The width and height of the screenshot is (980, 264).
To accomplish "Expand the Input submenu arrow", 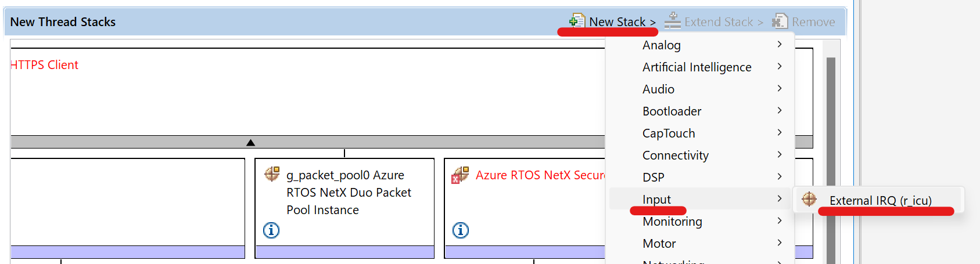I will pos(780,198).
